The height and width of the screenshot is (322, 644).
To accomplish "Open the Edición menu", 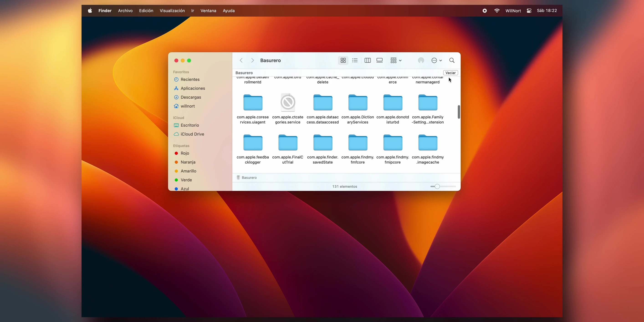I will pyautogui.click(x=146, y=10).
